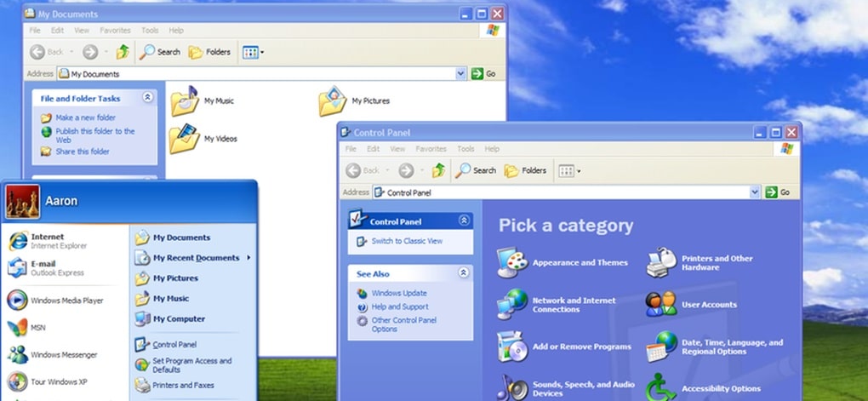Open Tools menu in My Documents window
The height and width of the screenshot is (401, 868).
point(150,31)
